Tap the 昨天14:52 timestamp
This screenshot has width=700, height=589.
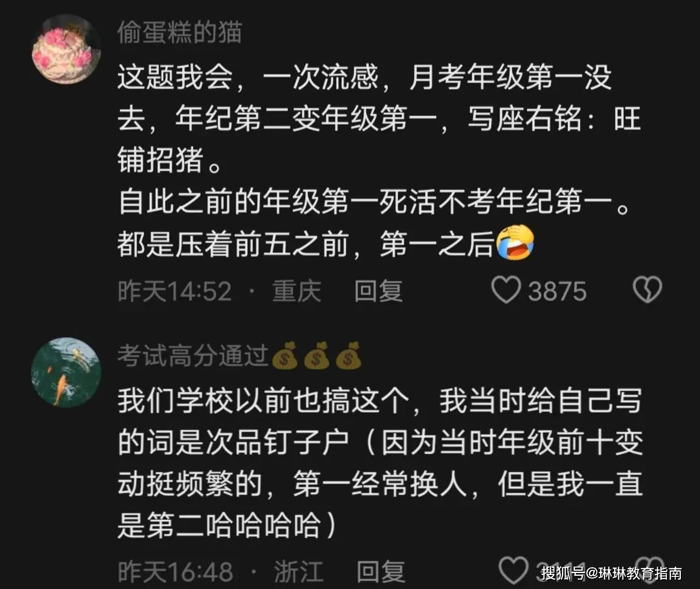pos(175,291)
